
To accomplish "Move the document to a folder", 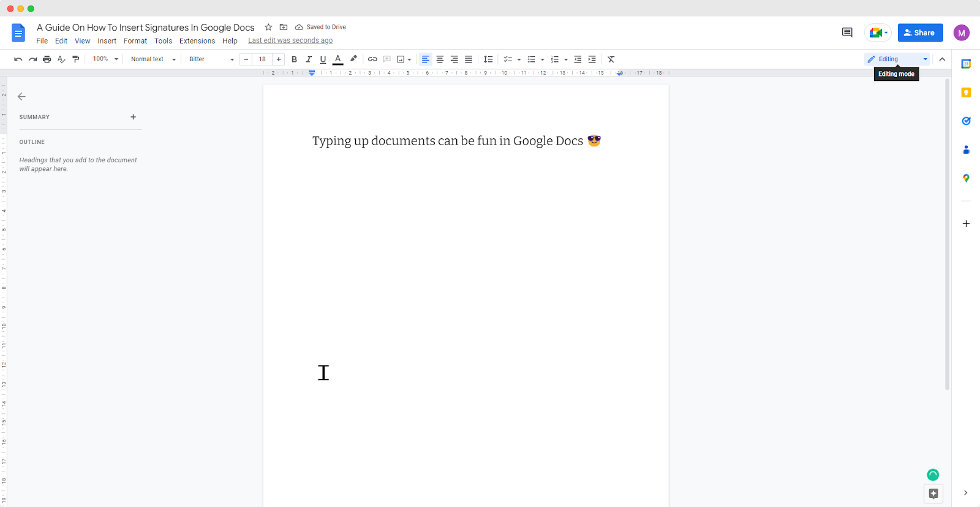I will click(x=284, y=27).
